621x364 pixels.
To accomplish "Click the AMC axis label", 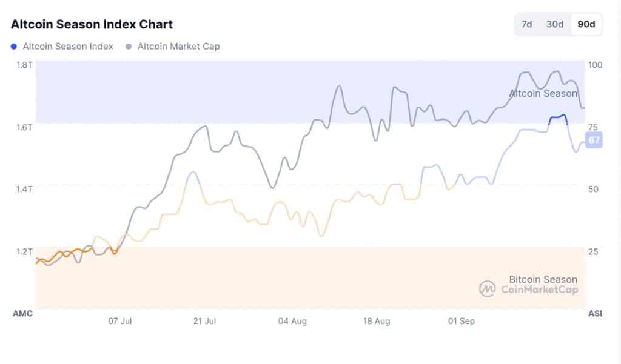I will coord(22,314).
